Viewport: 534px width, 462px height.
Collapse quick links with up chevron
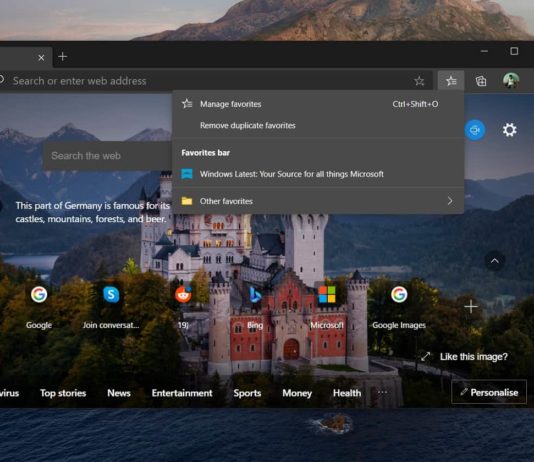pyautogui.click(x=494, y=261)
